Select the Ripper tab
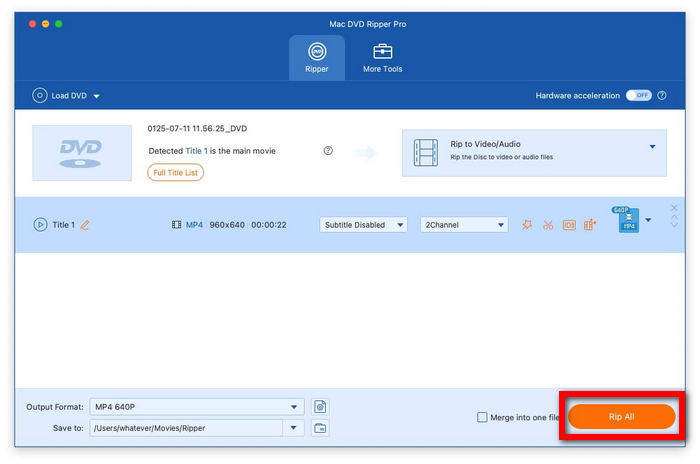The width and height of the screenshot is (700, 464). [x=317, y=57]
